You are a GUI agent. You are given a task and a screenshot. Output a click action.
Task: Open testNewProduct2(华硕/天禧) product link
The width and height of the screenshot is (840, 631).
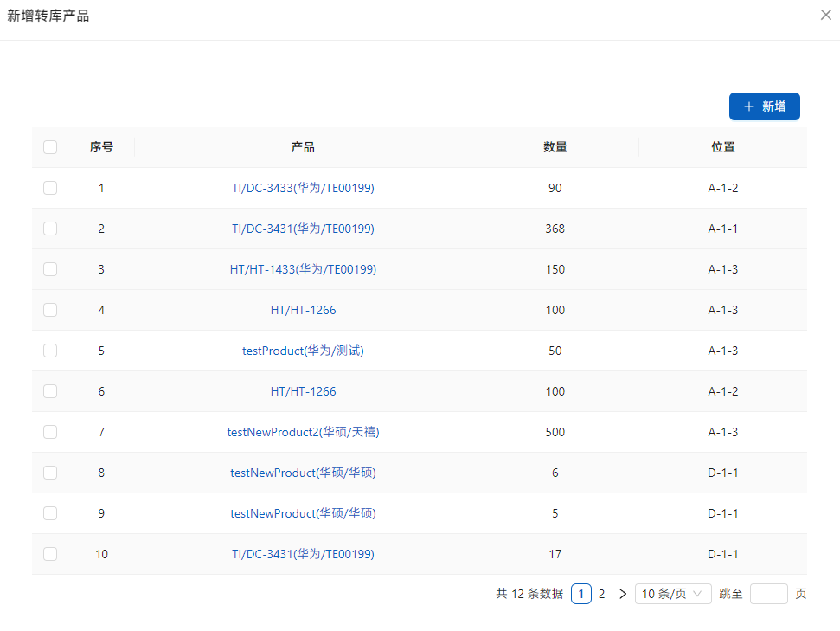303,432
